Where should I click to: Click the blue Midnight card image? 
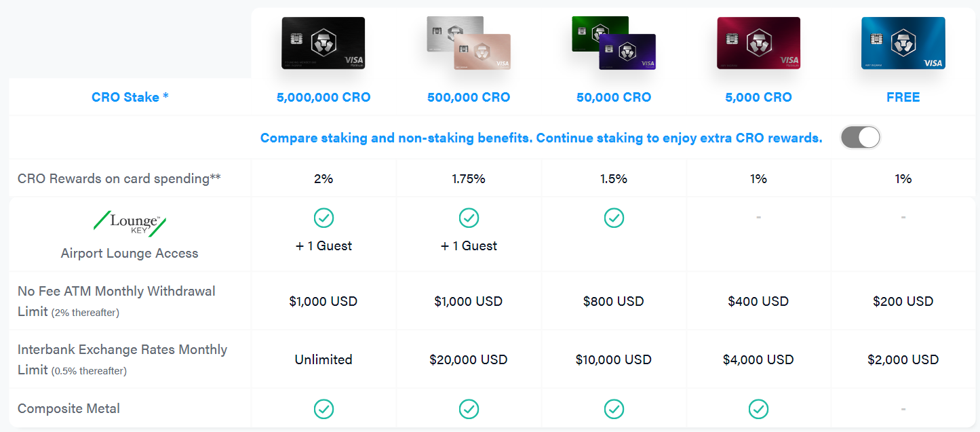903,43
